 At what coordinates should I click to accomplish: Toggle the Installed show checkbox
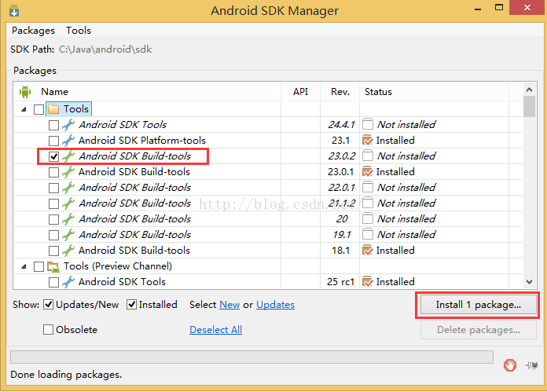point(131,305)
